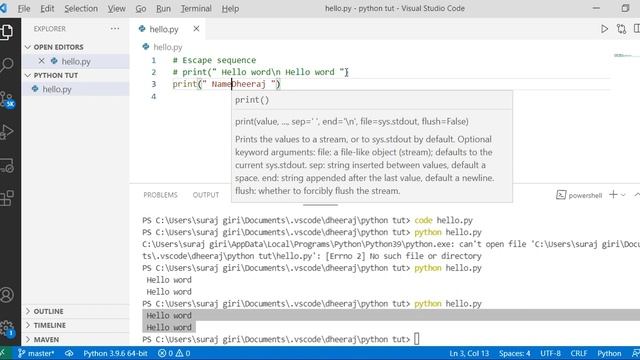Open the Explorer view in activity bar
This screenshot has height=360, width=640.
point(7,32)
